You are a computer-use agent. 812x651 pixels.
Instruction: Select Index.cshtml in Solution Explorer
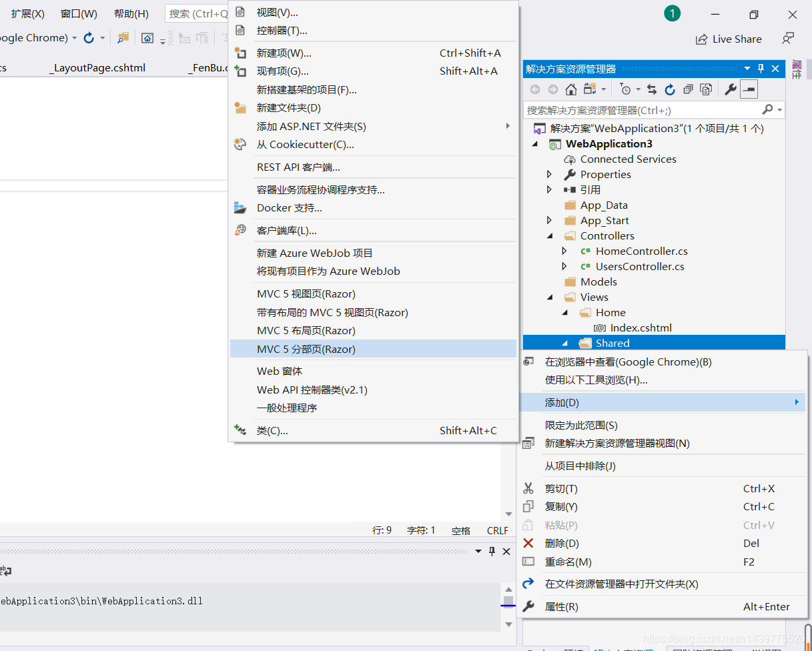tap(641, 328)
